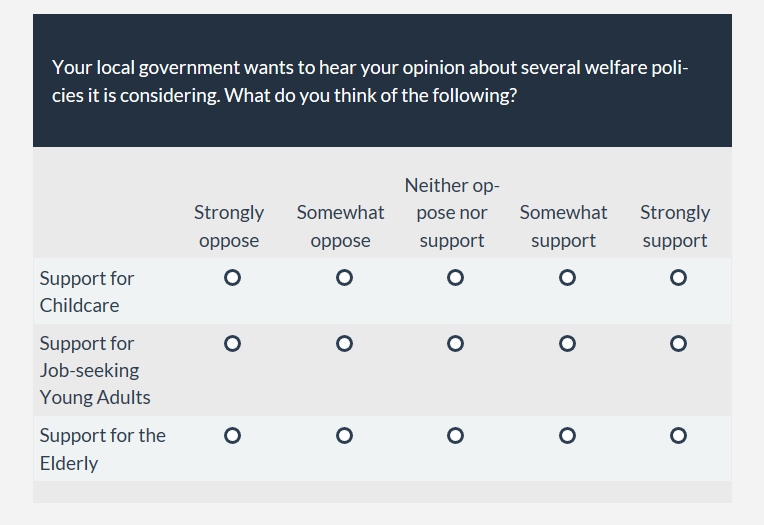Pick Neither oppose nor support for Childcare
The height and width of the screenshot is (525, 764).
[x=455, y=278]
